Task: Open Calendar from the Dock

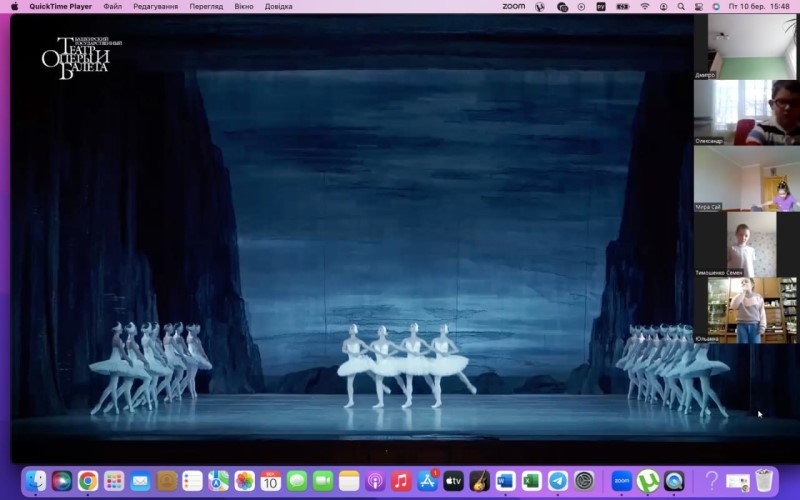Action: point(270,481)
